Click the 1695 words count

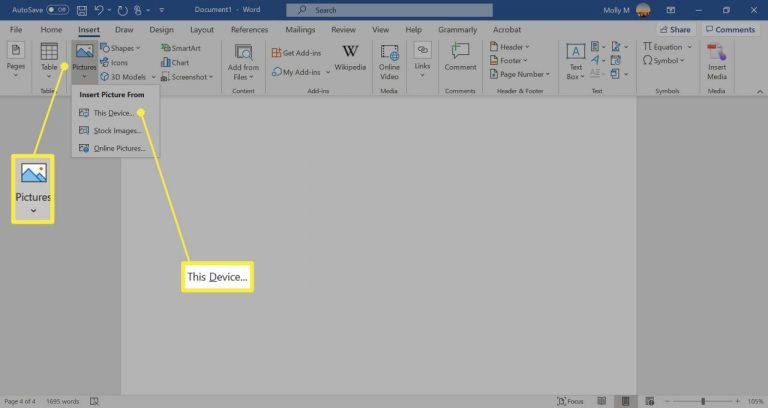(63, 402)
